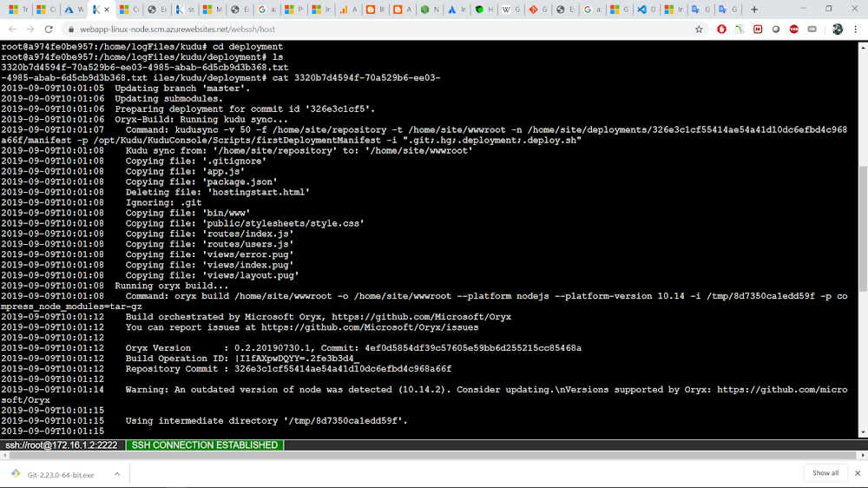Image resolution: width=868 pixels, height=488 pixels.
Task: Reload the webssh page
Action: (49, 30)
